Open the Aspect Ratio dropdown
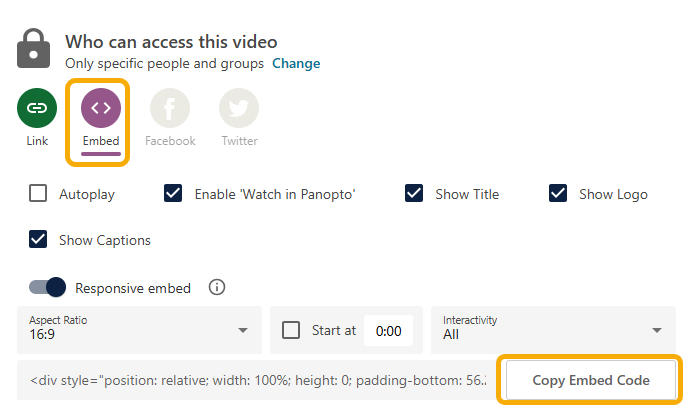The width and height of the screenshot is (689, 414). 139,329
